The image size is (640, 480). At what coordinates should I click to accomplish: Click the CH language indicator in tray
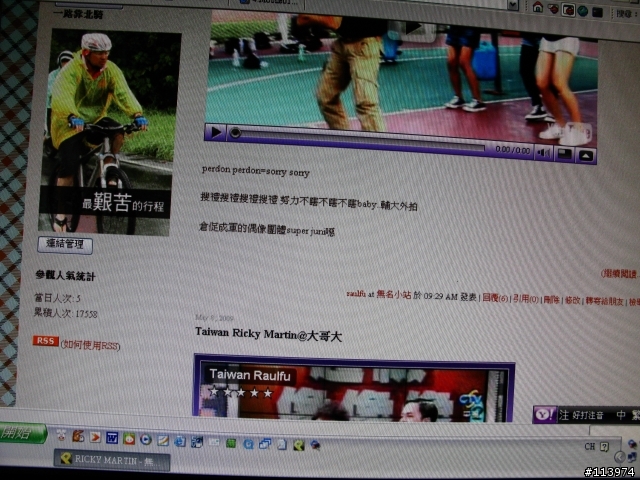point(590,447)
